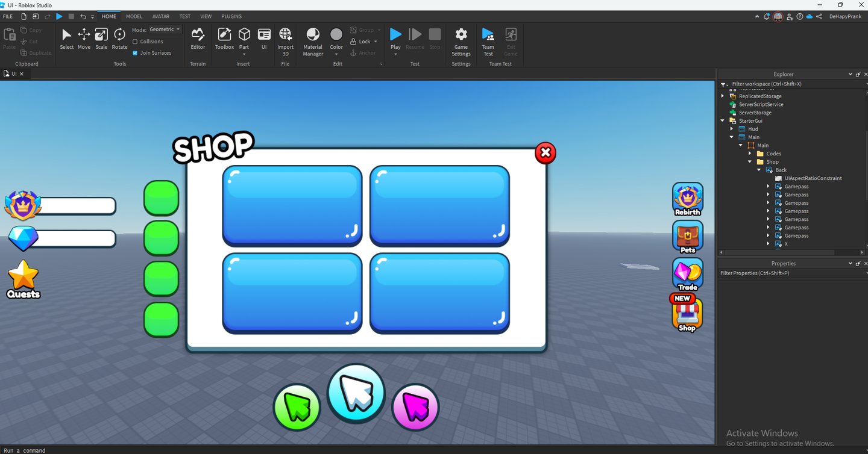Click the Trade gems button
Image resolution: width=868 pixels, height=454 pixels.
tap(688, 275)
